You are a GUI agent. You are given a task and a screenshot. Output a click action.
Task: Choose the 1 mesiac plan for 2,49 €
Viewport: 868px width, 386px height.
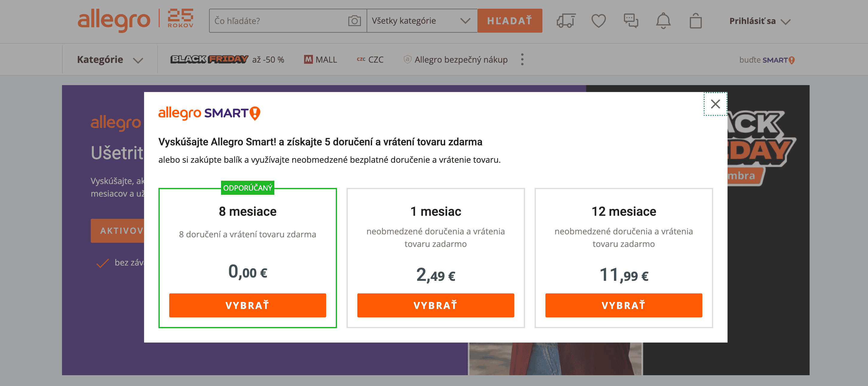435,305
